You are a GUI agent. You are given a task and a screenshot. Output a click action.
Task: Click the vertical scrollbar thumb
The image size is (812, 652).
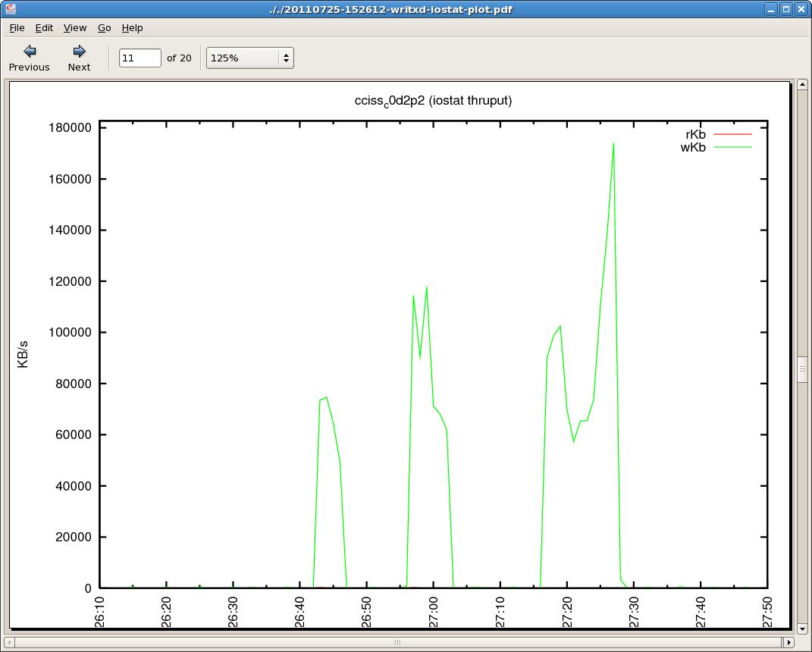point(802,370)
